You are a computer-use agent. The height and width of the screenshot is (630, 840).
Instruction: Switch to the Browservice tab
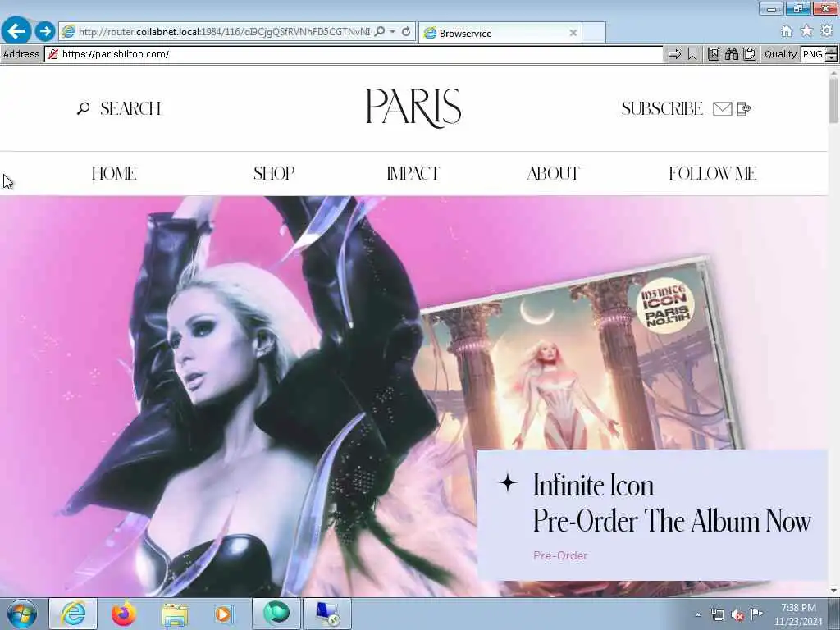(498, 33)
